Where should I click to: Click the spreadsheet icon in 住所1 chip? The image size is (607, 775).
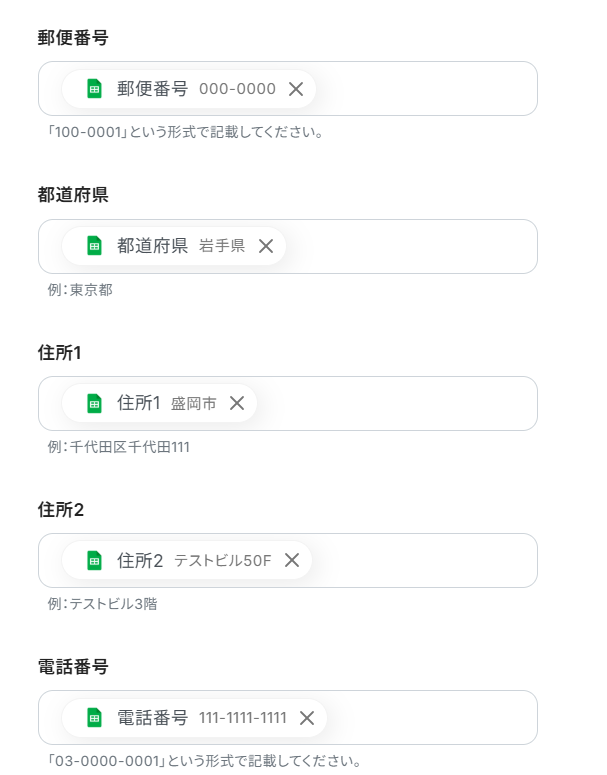[95, 403]
